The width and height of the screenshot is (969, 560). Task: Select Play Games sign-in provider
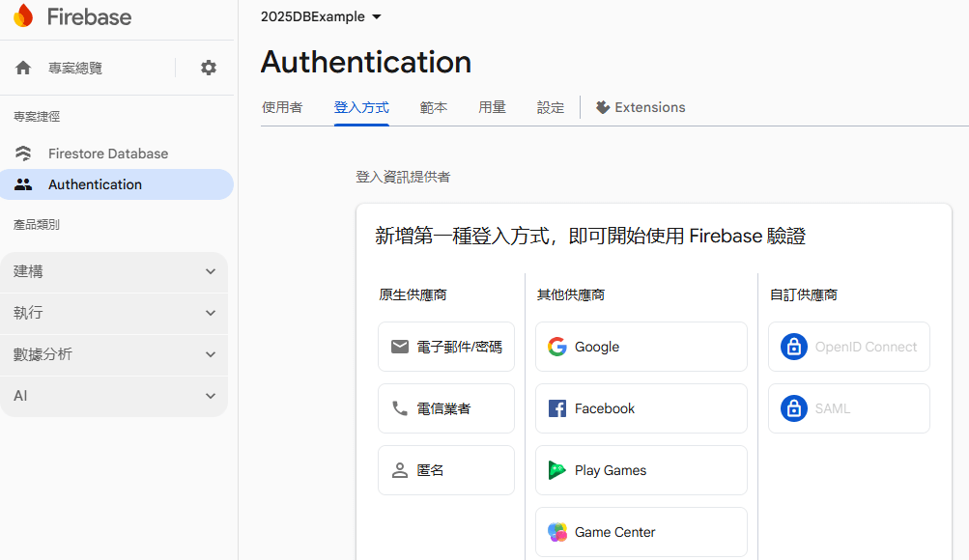[x=641, y=470]
